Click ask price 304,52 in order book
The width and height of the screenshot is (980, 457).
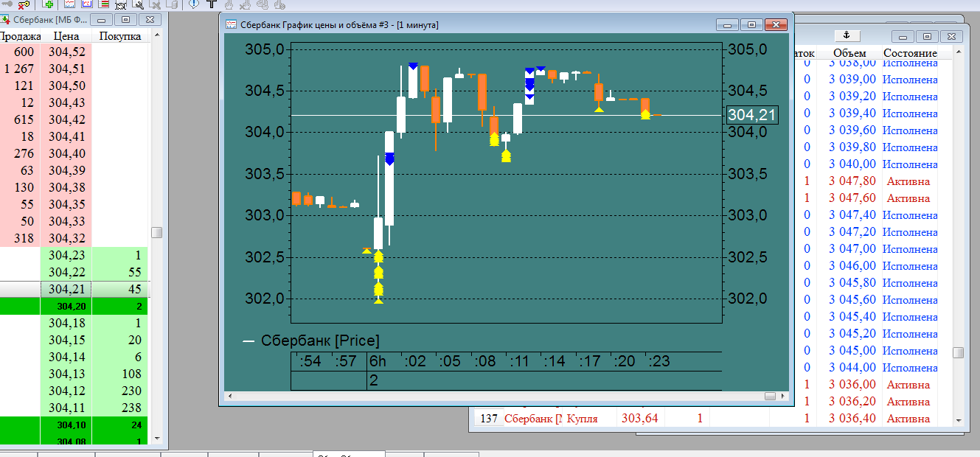[x=67, y=52]
